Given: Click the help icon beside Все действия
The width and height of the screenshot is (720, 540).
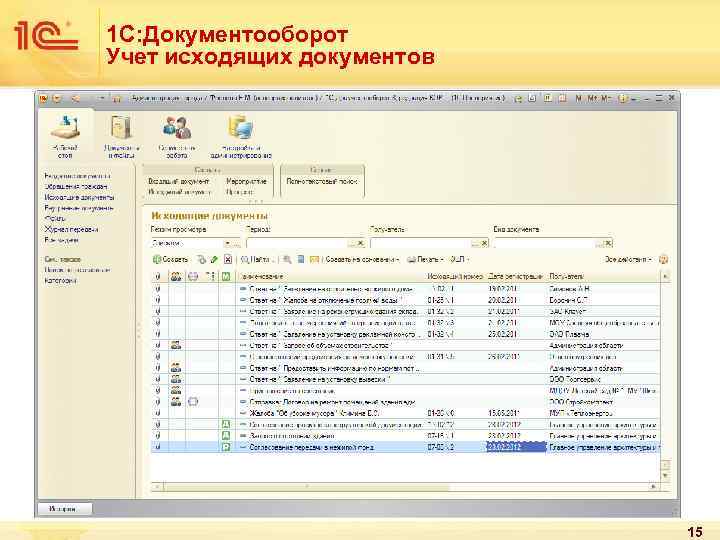Looking at the screenshot, I should [663, 259].
